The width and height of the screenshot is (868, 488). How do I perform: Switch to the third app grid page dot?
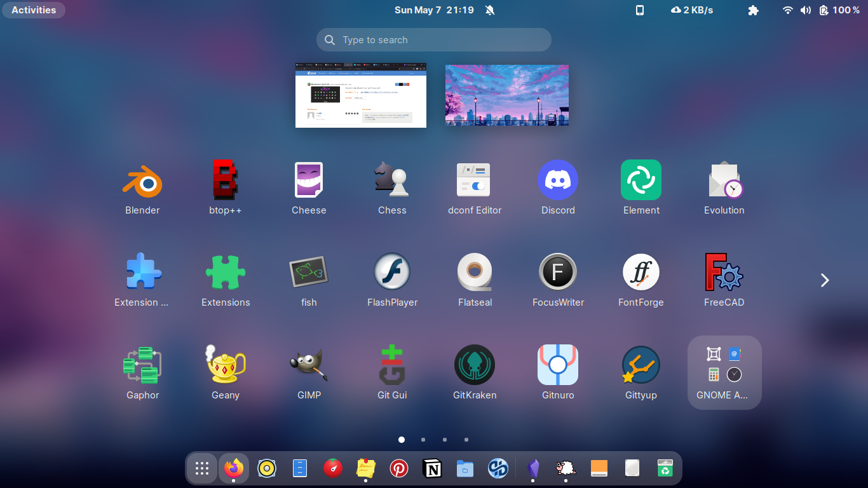point(445,440)
